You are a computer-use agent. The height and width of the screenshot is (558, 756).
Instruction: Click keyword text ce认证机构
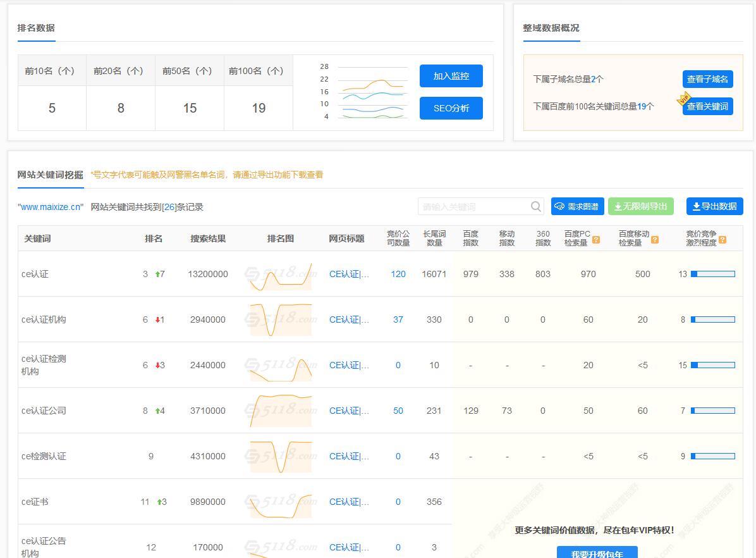(44, 319)
